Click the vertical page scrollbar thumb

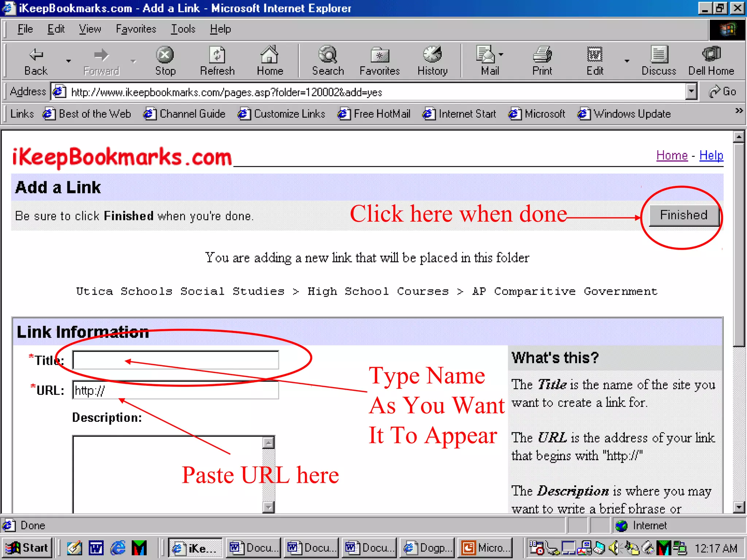(739, 244)
